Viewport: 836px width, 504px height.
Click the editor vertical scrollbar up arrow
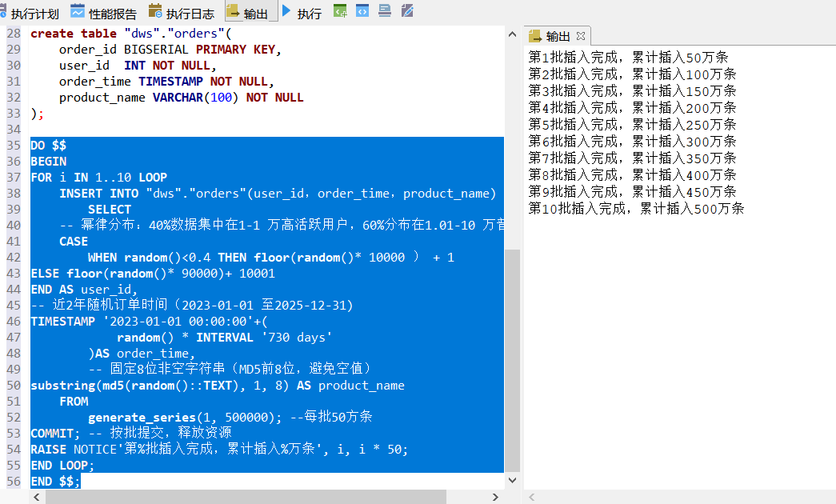point(512,33)
